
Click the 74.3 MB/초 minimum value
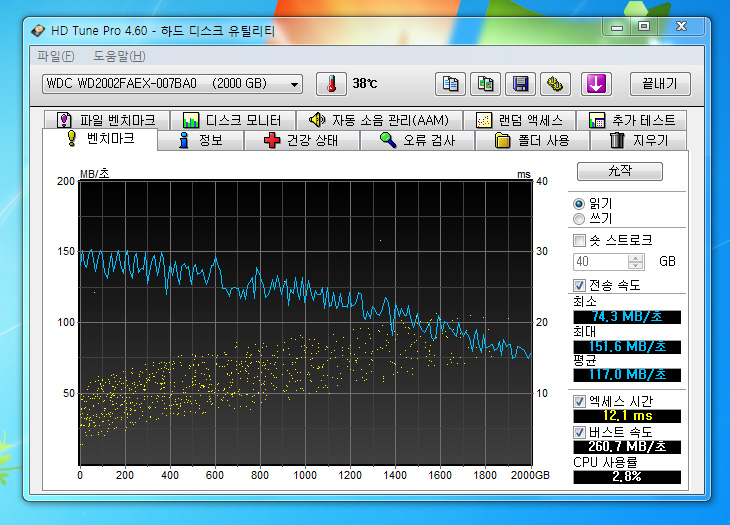[x=627, y=317]
